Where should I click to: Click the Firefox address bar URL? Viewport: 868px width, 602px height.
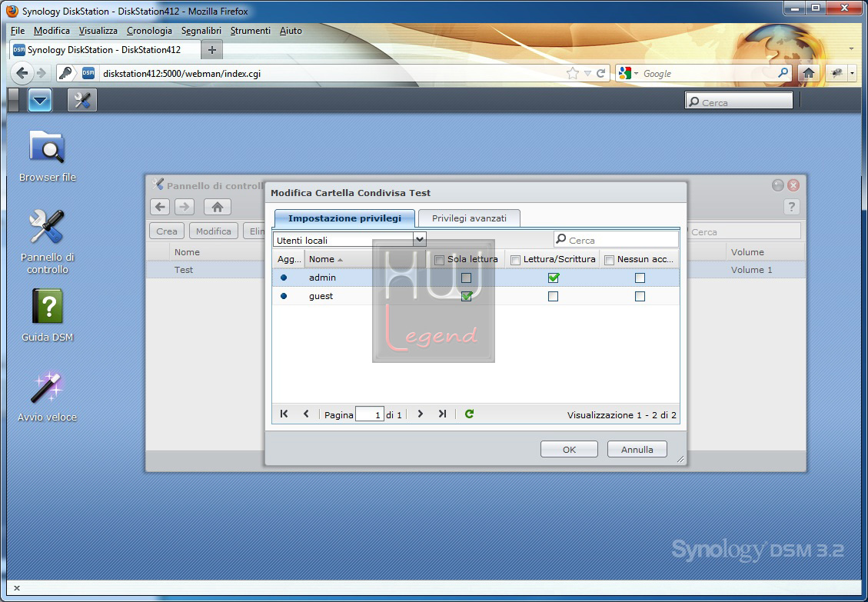[332, 73]
